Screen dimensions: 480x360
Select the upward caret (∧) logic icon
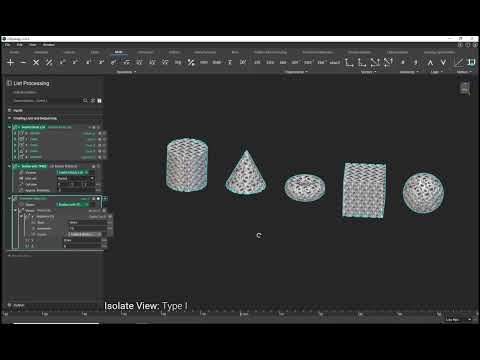point(430,62)
